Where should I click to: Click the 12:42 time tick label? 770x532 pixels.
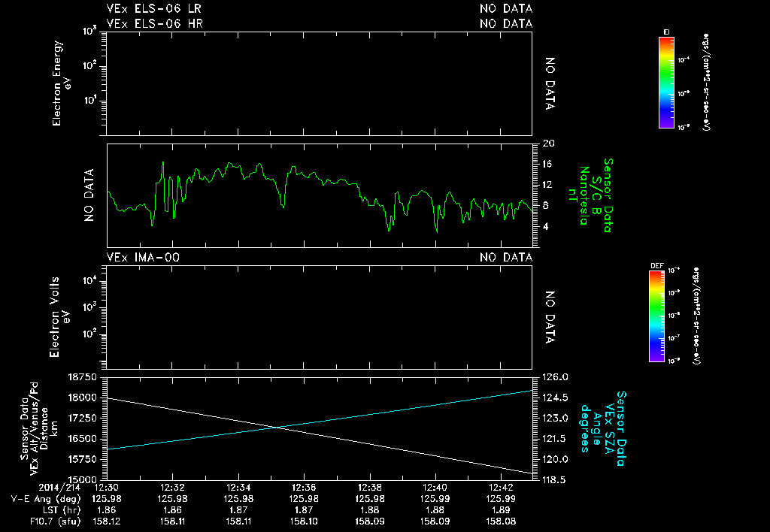pyautogui.click(x=501, y=488)
